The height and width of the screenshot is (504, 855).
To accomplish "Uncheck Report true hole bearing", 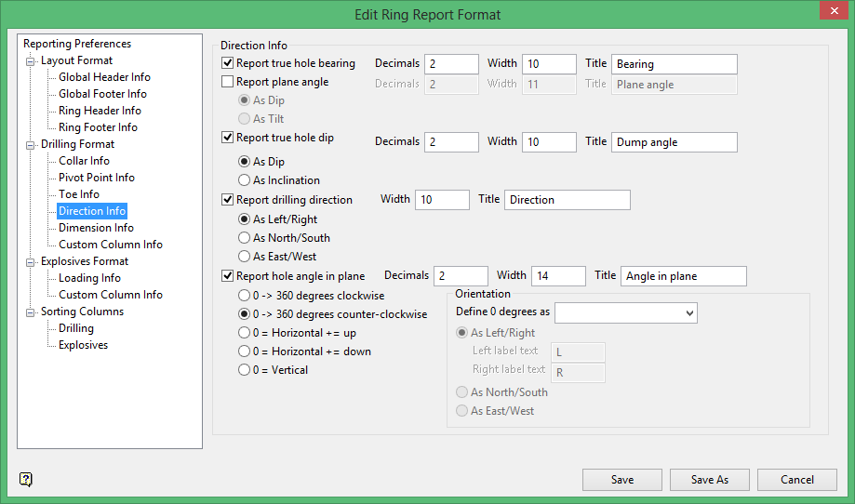I will pyautogui.click(x=228, y=63).
